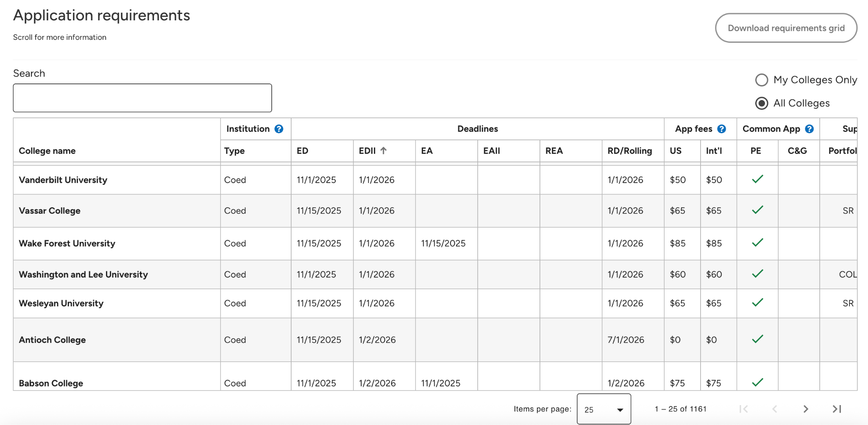Sort by REA column header
Viewport: 868px width, 425px height.
554,151
